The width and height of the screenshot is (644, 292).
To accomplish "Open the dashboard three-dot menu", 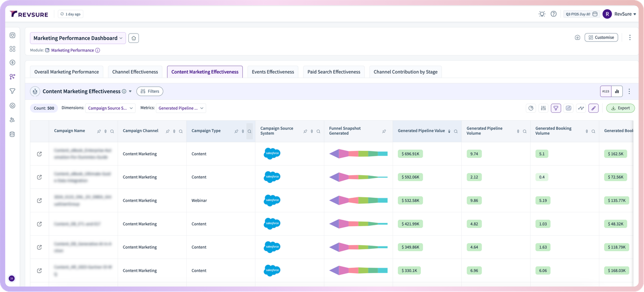I will tap(630, 38).
